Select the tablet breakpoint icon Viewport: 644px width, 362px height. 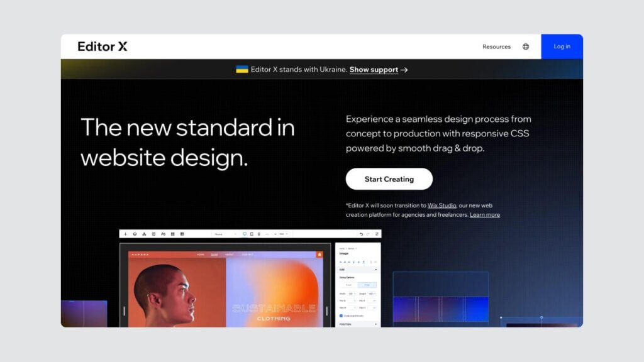pos(252,234)
